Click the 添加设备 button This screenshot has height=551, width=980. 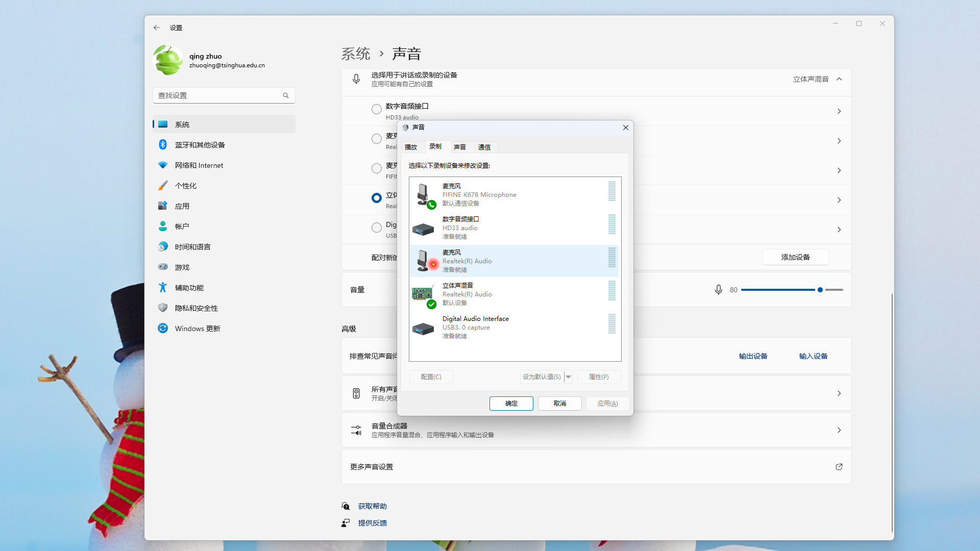point(795,257)
